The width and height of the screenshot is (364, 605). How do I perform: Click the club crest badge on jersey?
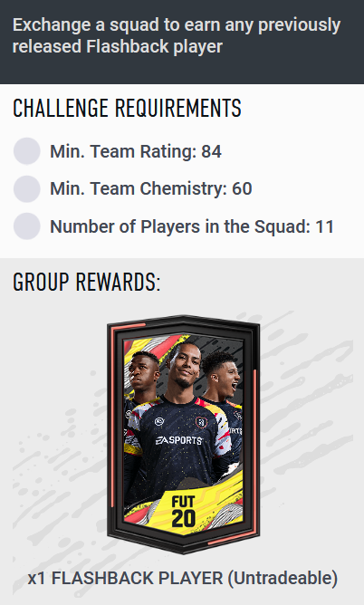pyautogui.click(x=201, y=422)
